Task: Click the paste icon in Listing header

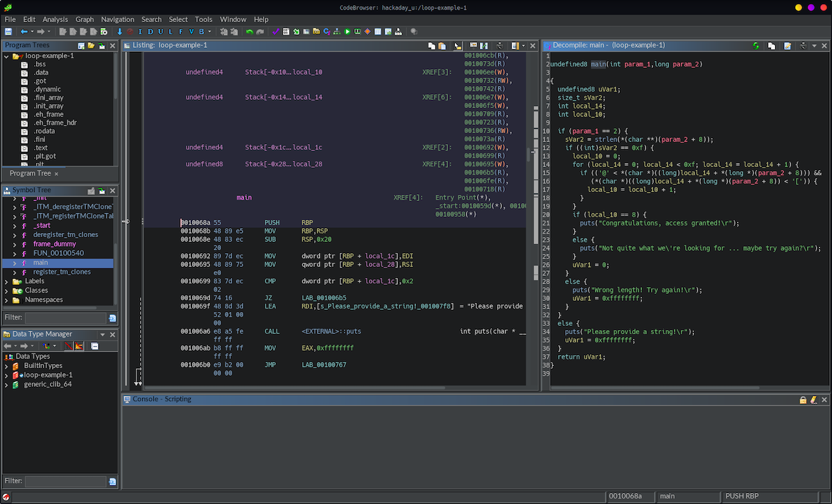Action: [442, 46]
